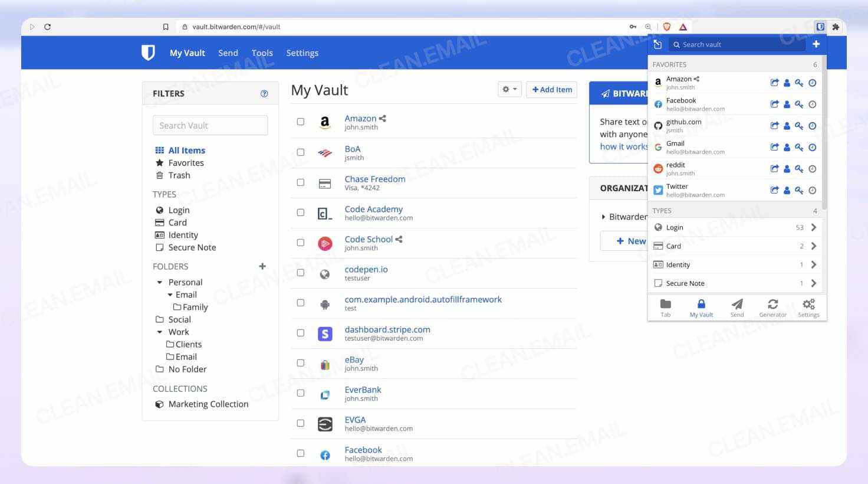Open the Send tab in popup footer
This screenshot has height=484, width=868.
tap(737, 308)
